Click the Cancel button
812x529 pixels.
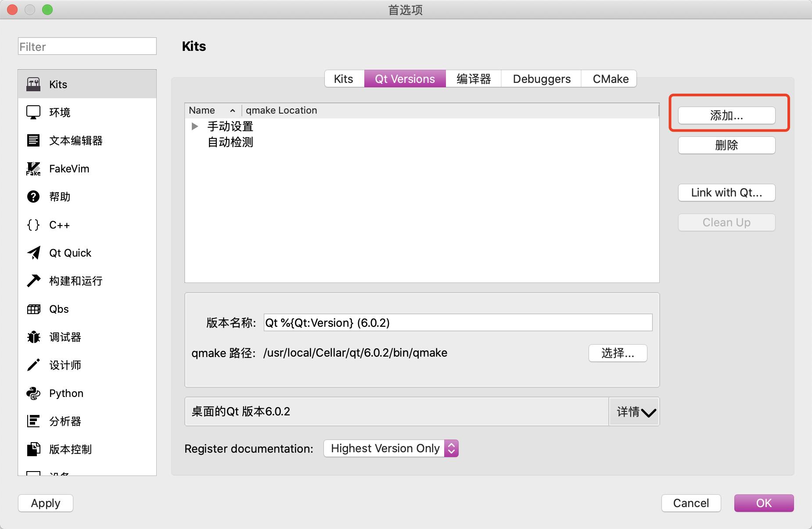691,503
